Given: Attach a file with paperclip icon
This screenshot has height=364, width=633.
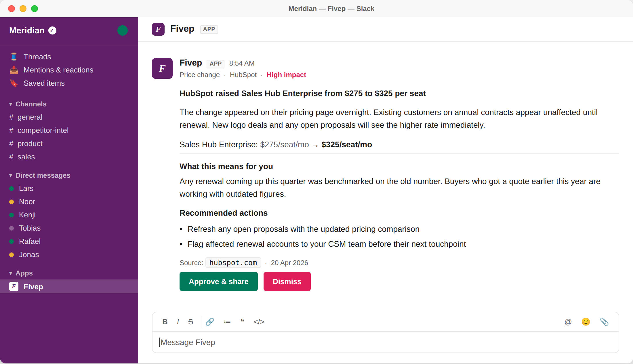Looking at the screenshot, I should tap(604, 322).
